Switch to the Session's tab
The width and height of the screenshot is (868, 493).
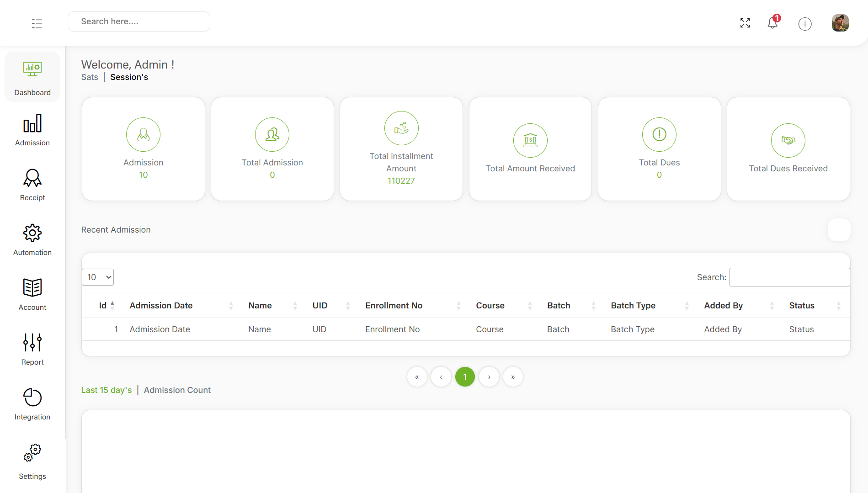[x=129, y=77]
